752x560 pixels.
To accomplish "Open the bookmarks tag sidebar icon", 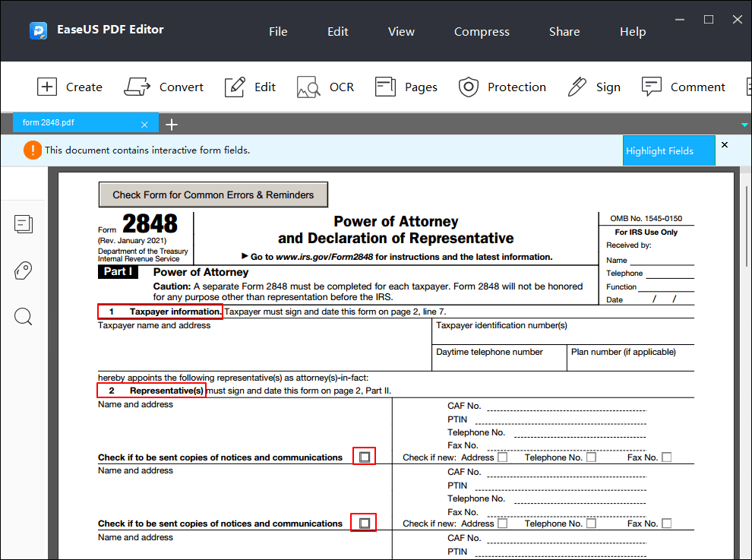I will [x=24, y=271].
